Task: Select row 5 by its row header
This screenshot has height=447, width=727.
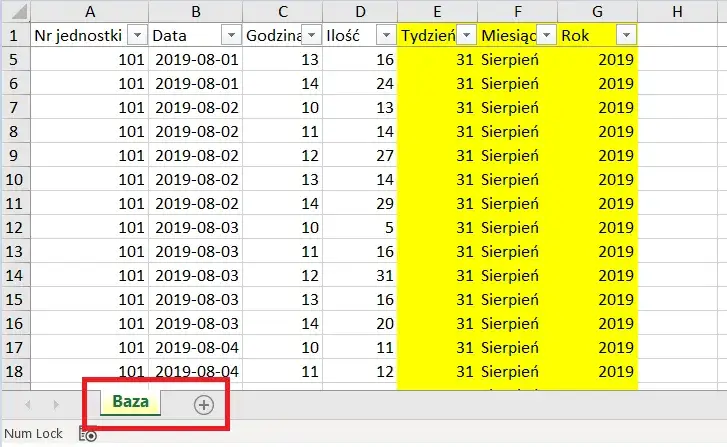Action: tap(15, 59)
